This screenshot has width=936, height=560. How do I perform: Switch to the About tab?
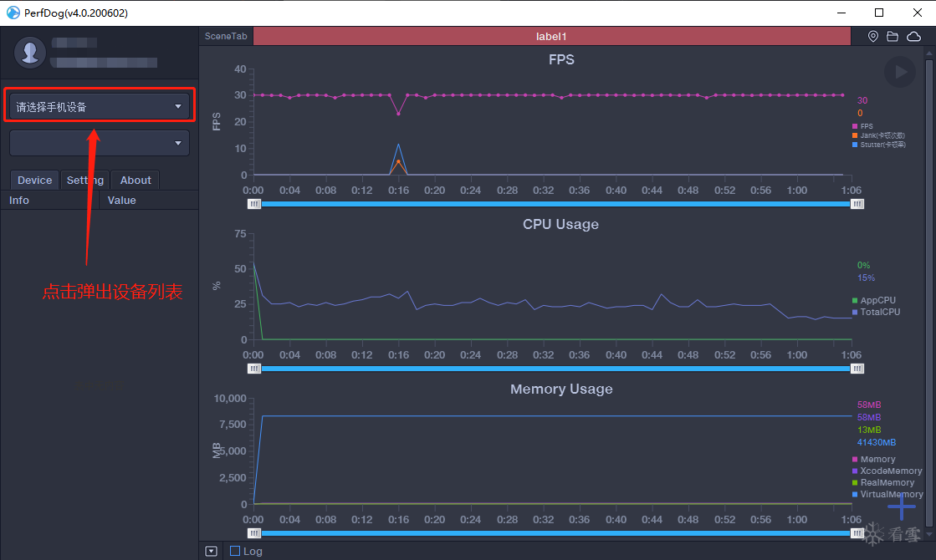click(136, 180)
